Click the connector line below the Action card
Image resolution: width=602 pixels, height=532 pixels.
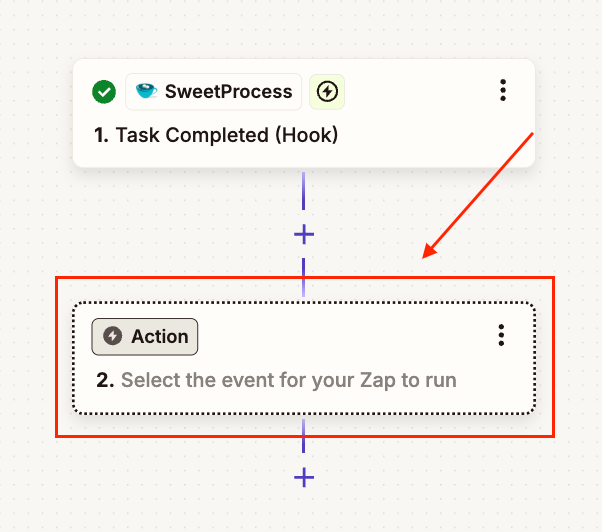tap(304, 437)
